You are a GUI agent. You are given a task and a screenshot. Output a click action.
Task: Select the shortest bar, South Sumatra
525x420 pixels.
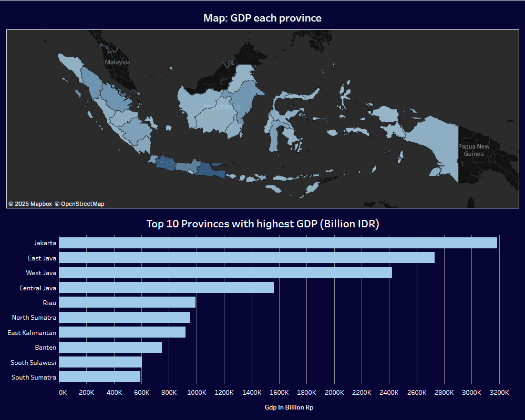point(99,377)
